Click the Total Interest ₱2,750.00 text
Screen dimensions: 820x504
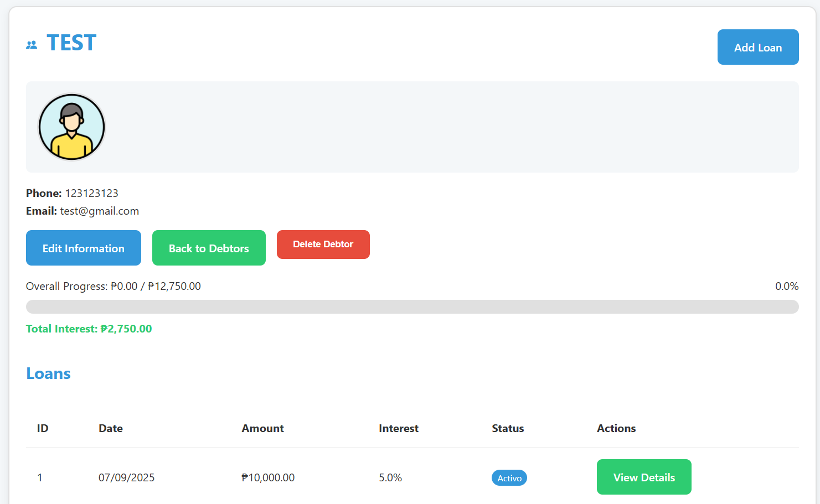(x=89, y=329)
